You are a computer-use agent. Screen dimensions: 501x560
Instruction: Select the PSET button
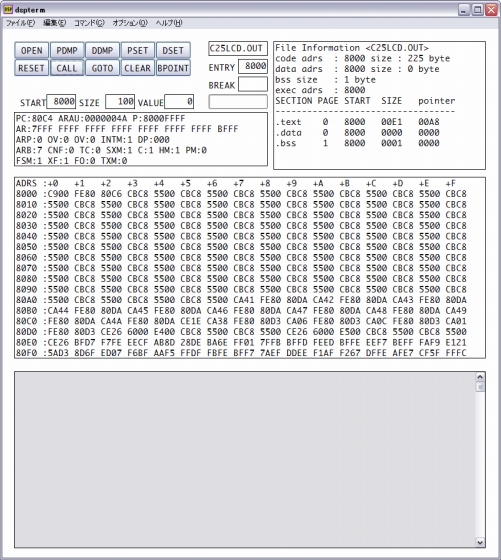click(137, 50)
